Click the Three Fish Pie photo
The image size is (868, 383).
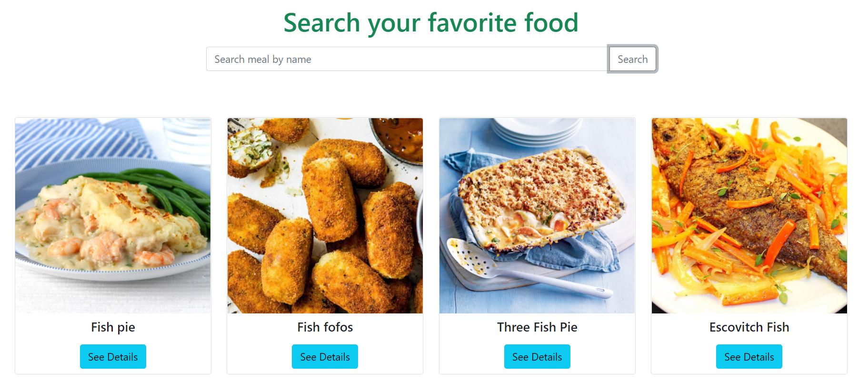pyautogui.click(x=537, y=216)
